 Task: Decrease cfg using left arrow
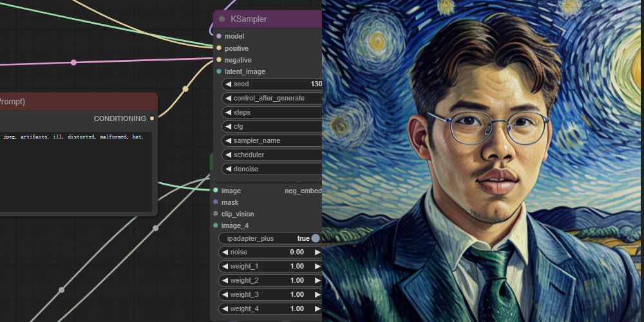(228, 126)
